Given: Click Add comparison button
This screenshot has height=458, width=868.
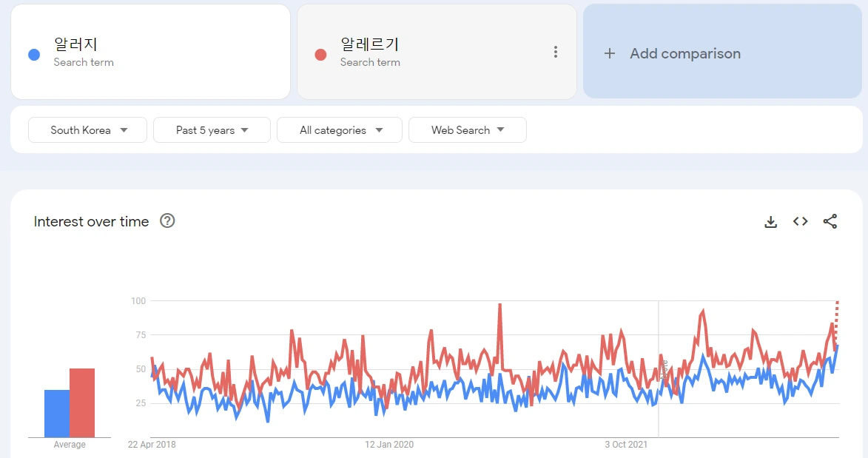Looking at the screenshot, I should [x=684, y=53].
